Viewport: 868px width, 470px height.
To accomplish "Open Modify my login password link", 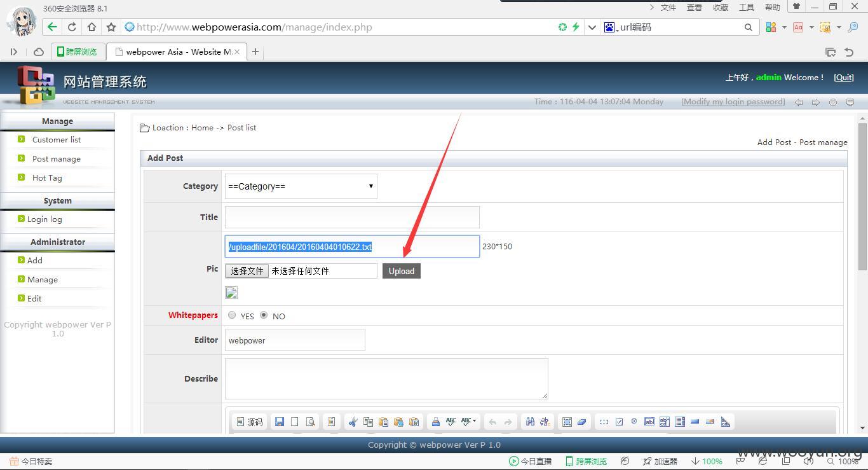I will [x=733, y=101].
